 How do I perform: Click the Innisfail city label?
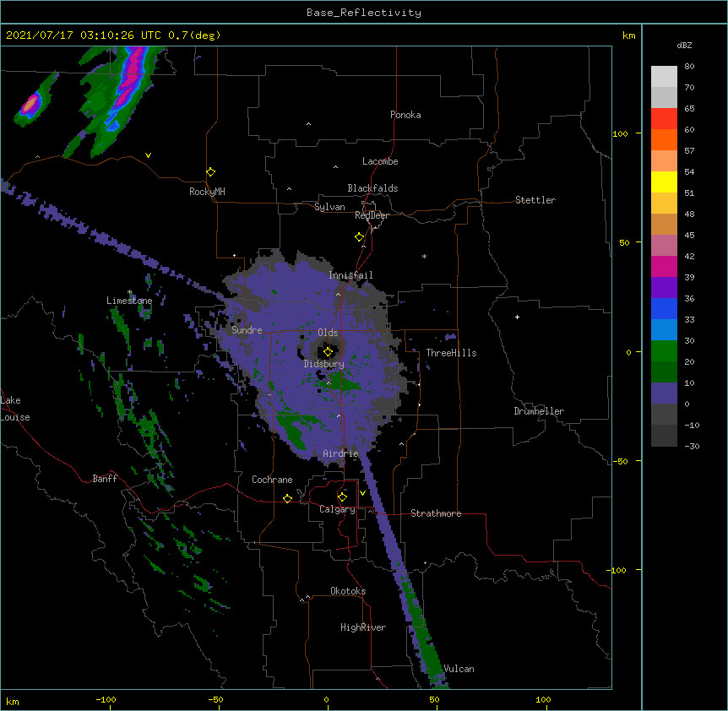350,275
